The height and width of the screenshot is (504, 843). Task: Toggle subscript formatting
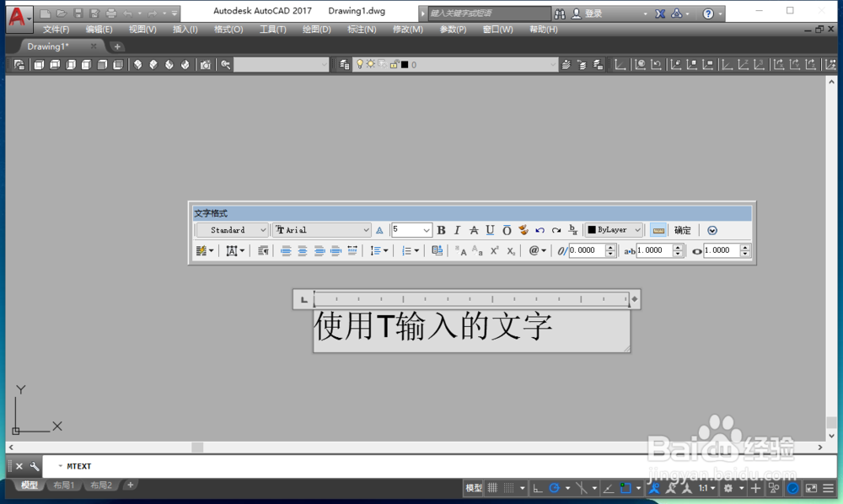511,250
